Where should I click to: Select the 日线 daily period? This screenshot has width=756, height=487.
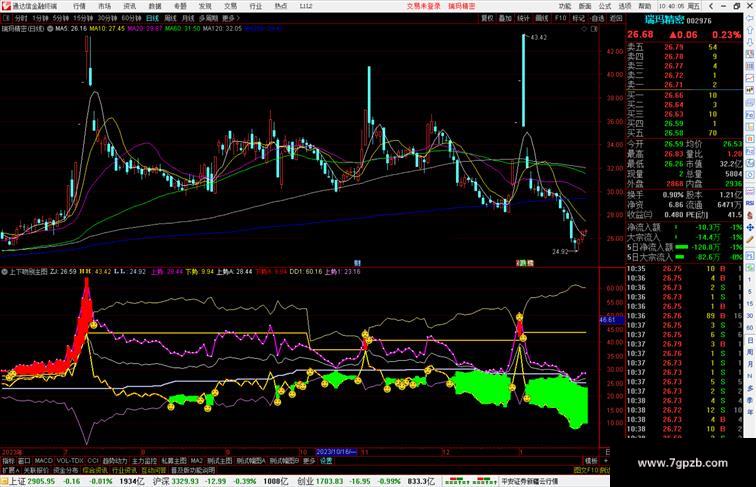tap(152, 18)
